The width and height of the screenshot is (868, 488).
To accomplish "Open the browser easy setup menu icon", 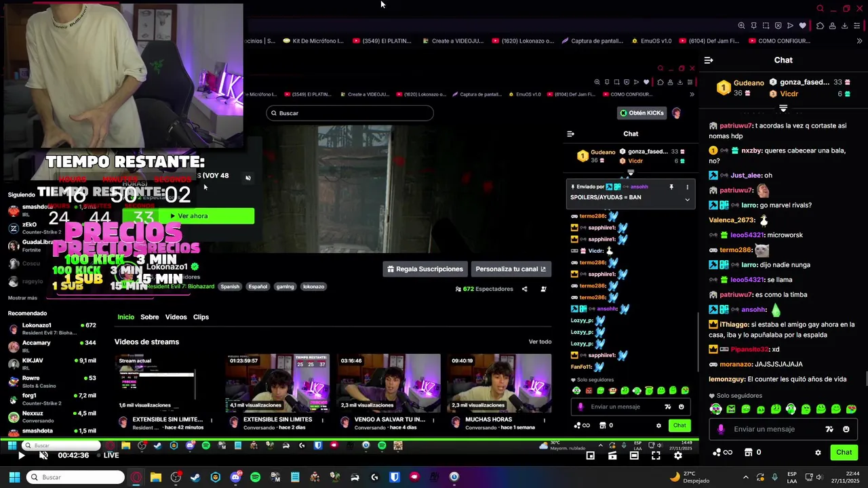I will [x=857, y=26].
